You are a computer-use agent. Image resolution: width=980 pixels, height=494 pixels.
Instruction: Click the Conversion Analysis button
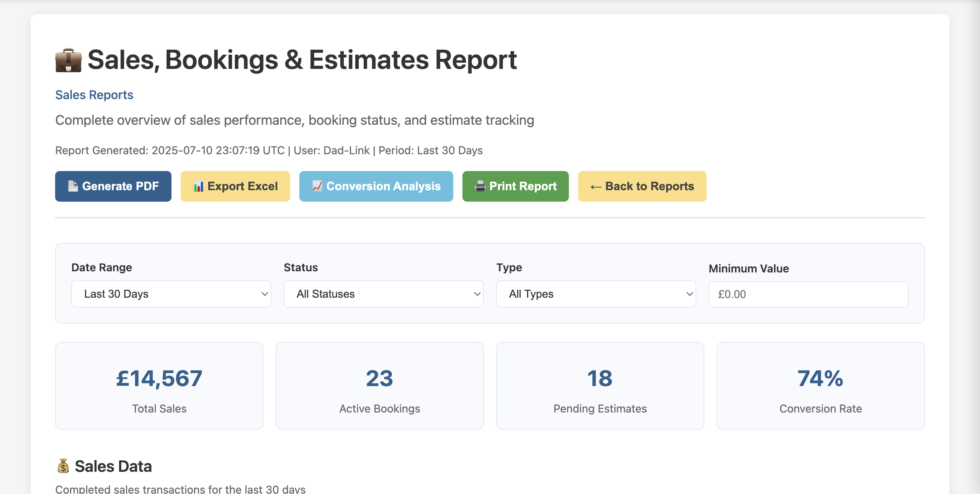tap(376, 186)
